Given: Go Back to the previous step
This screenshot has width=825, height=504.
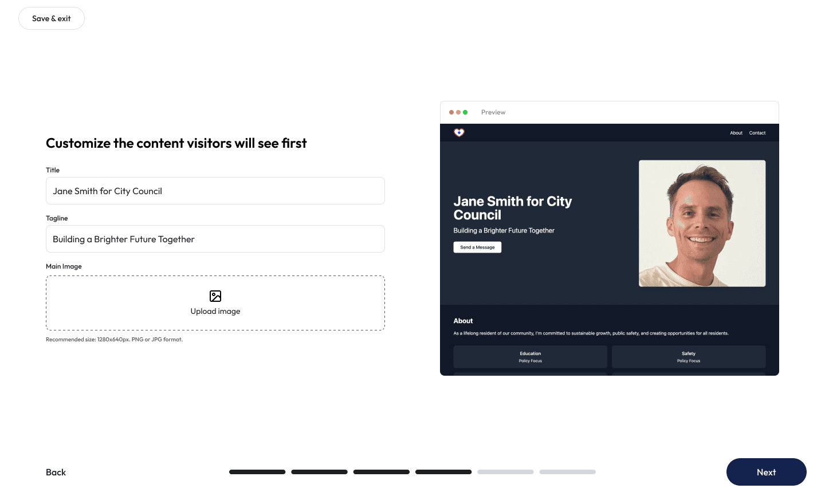Looking at the screenshot, I should [x=56, y=472].
